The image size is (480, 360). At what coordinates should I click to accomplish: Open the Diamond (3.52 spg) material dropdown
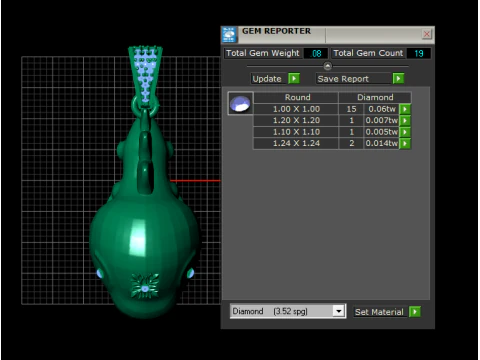[x=339, y=311]
